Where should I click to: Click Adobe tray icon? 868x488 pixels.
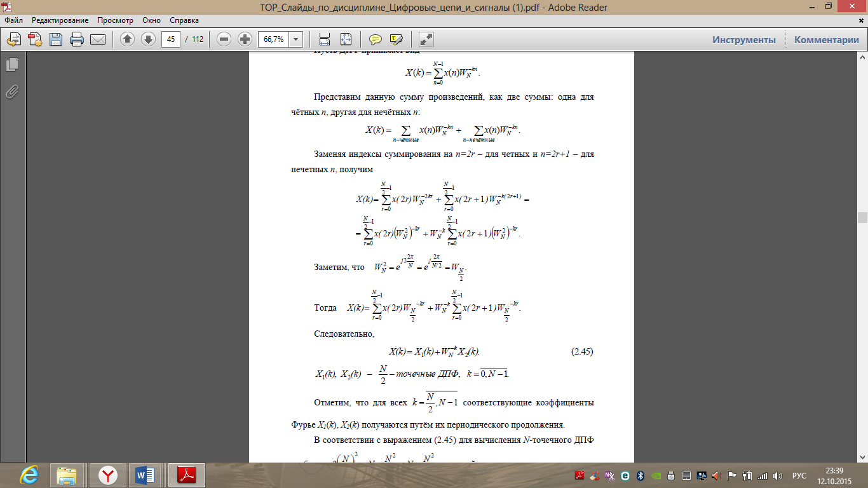(580, 475)
